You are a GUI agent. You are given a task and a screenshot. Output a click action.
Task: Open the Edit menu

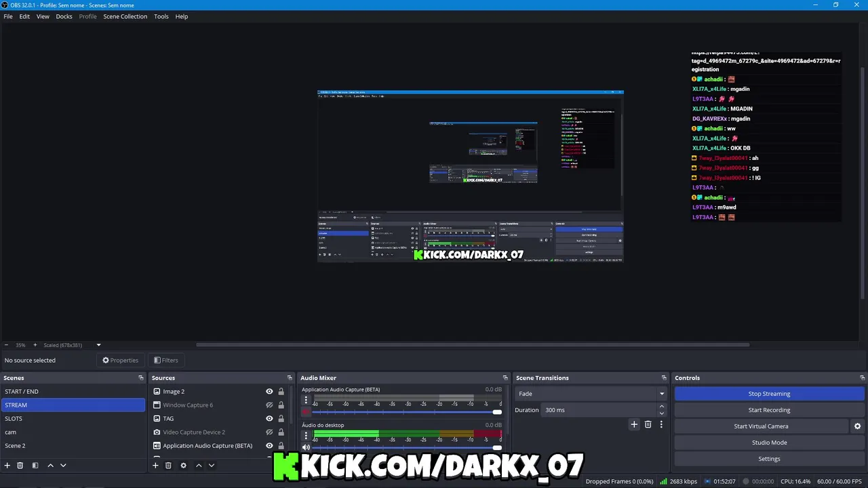coord(24,16)
